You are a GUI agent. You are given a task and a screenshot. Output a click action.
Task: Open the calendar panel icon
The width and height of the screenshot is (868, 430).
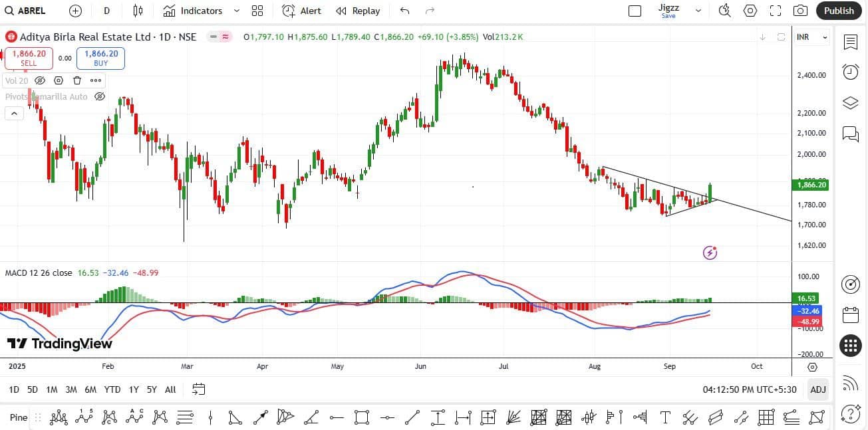click(850, 315)
